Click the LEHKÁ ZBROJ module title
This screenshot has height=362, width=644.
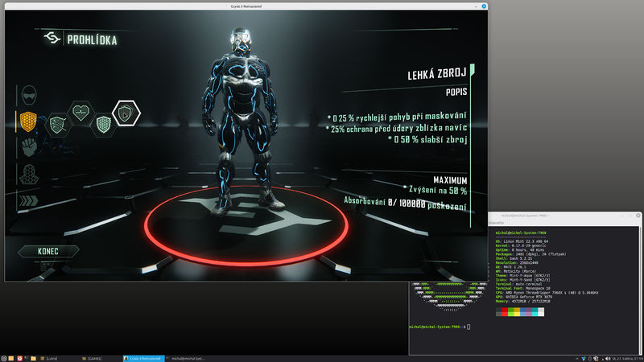tap(437, 74)
